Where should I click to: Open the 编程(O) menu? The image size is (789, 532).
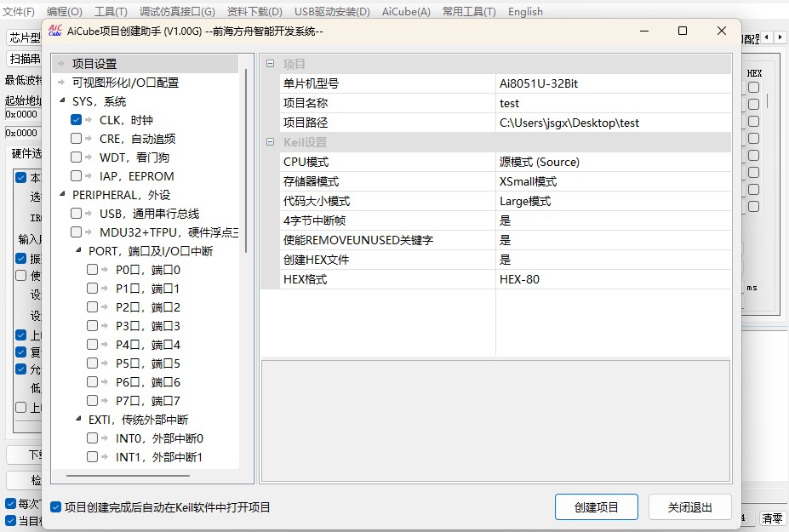pos(65,12)
